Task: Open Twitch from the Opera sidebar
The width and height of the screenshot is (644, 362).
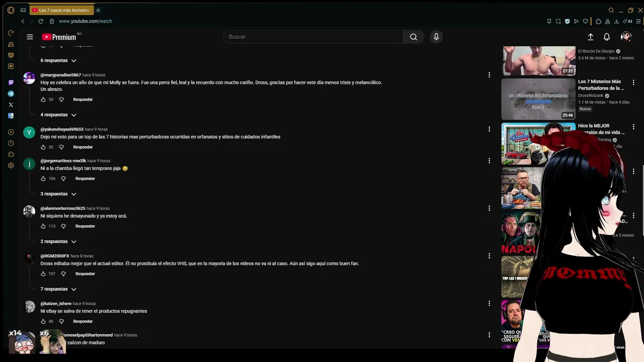Action: click(11, 82)
